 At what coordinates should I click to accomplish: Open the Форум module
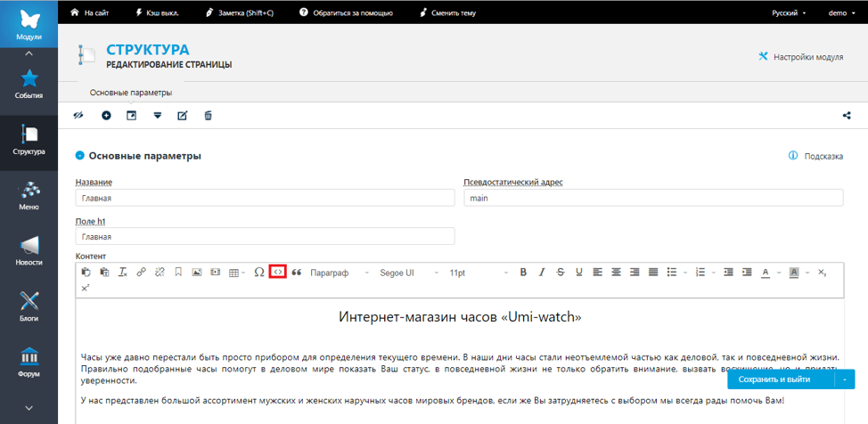click(29, 363)
